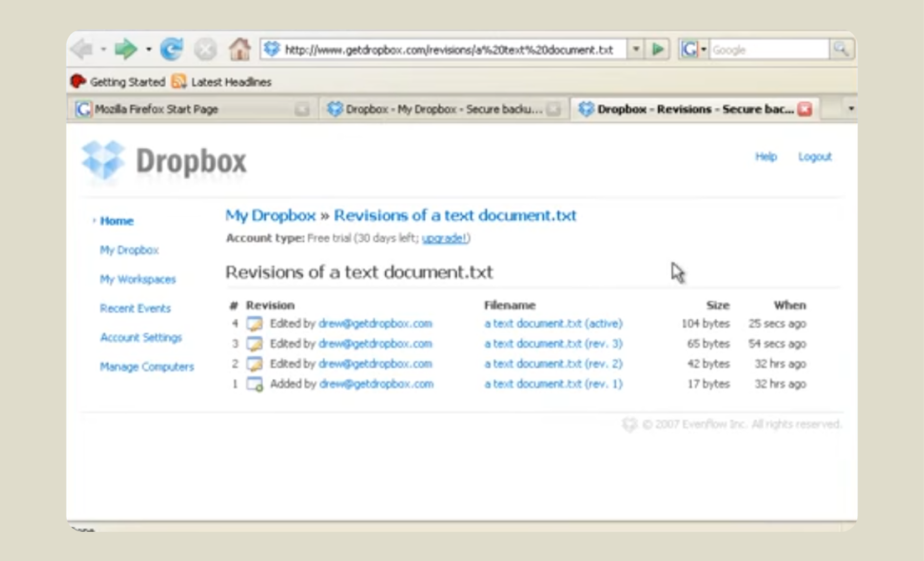The image size is (924, 561).
Task: Click into the Google search box
Action: point(769,50)
